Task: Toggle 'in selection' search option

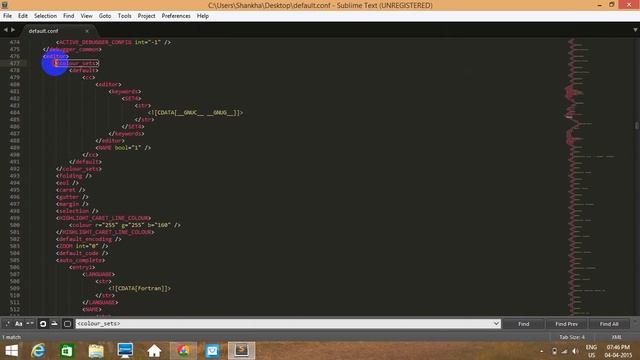Action: pos(54,324)
